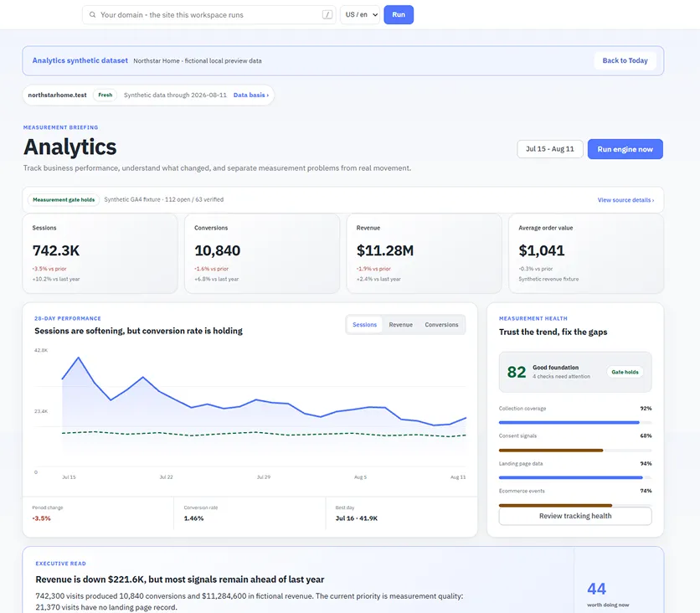Viewport: 700px width, 613px height.
Task: Open the Data basis link
Action: pyautogui.click(x=251, y=95)
